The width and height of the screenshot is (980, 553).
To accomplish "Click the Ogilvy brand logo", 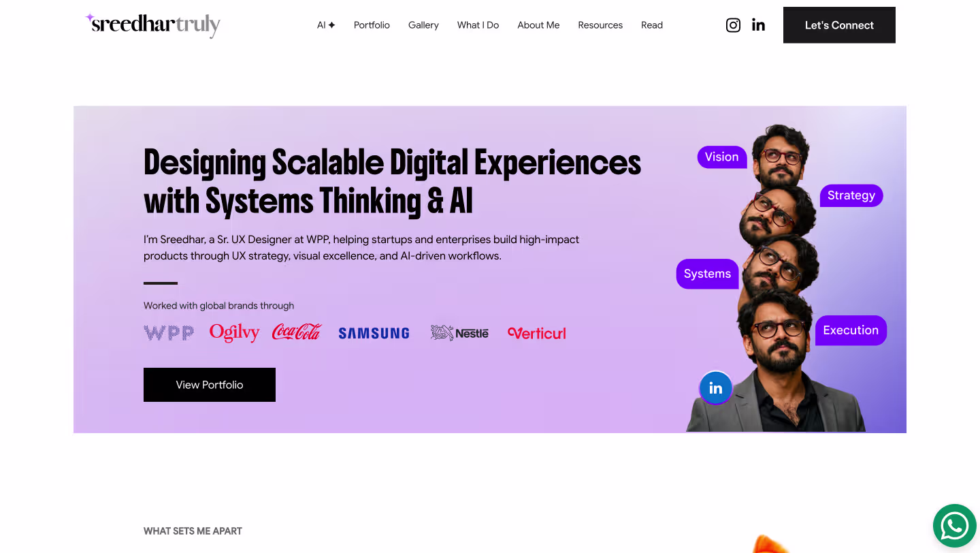I will click(x=234, y=332).
